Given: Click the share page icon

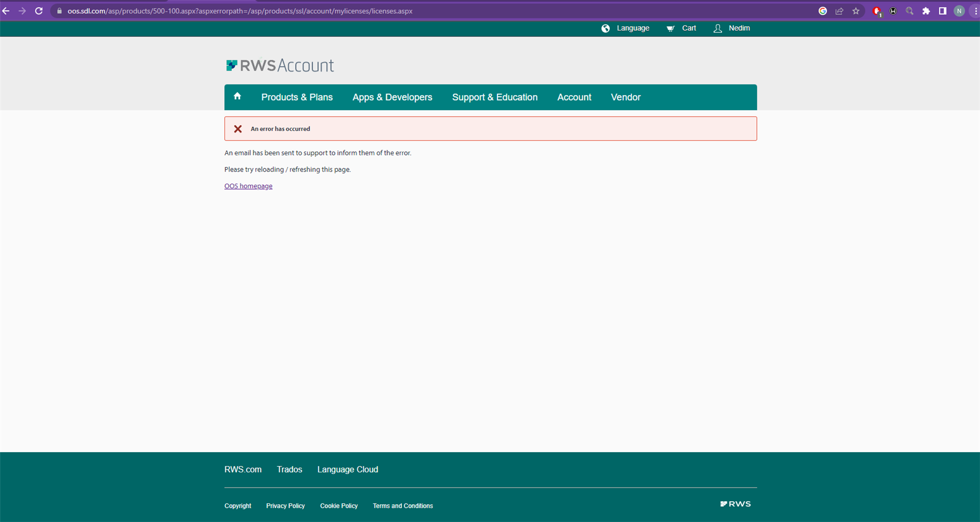Looking at the screenshot, I should point(839,11).
